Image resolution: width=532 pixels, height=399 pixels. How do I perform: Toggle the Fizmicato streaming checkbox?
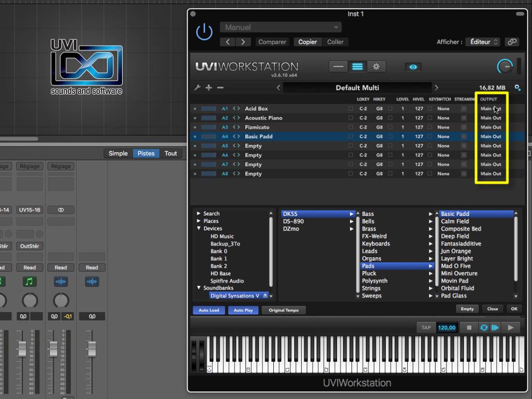pos(464,127)
